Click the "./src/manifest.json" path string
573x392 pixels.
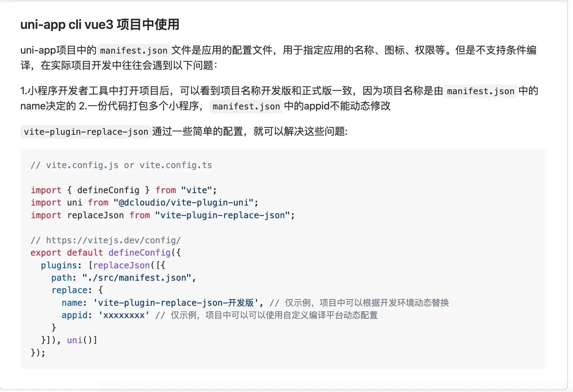pos(137,278)
